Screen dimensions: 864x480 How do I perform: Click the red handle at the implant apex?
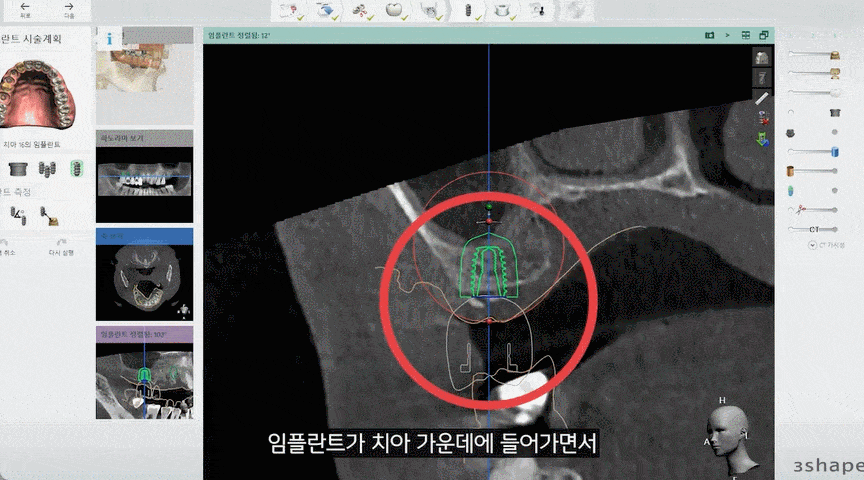click(x=489, y=222)
